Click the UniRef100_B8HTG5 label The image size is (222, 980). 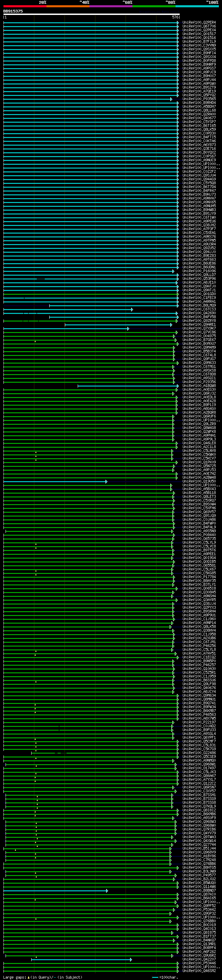[x=199, y=868]
